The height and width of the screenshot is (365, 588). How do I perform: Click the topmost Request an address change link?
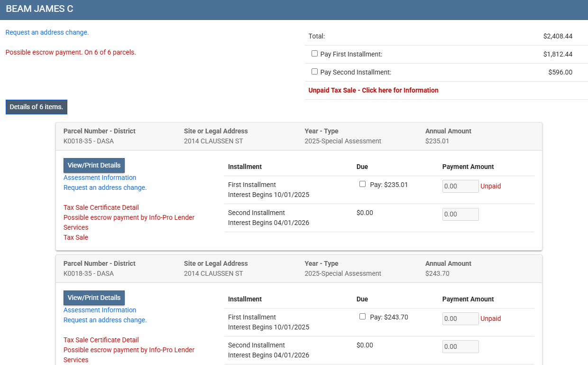(47, 32)
